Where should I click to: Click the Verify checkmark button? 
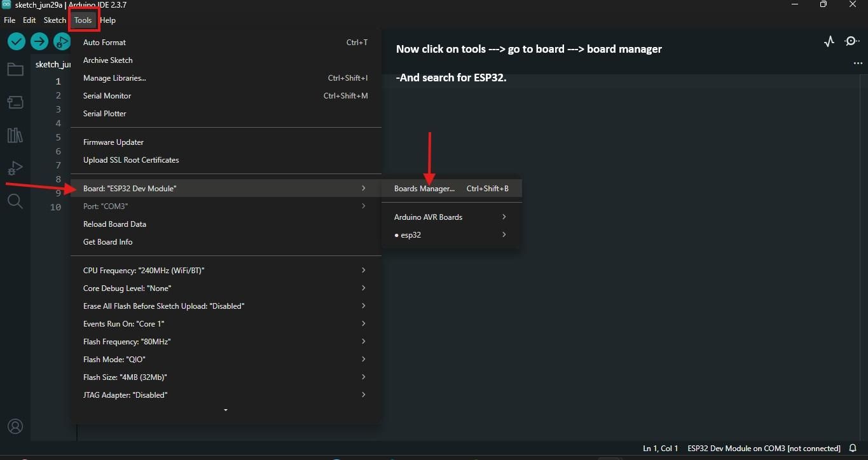click(17, 41)
